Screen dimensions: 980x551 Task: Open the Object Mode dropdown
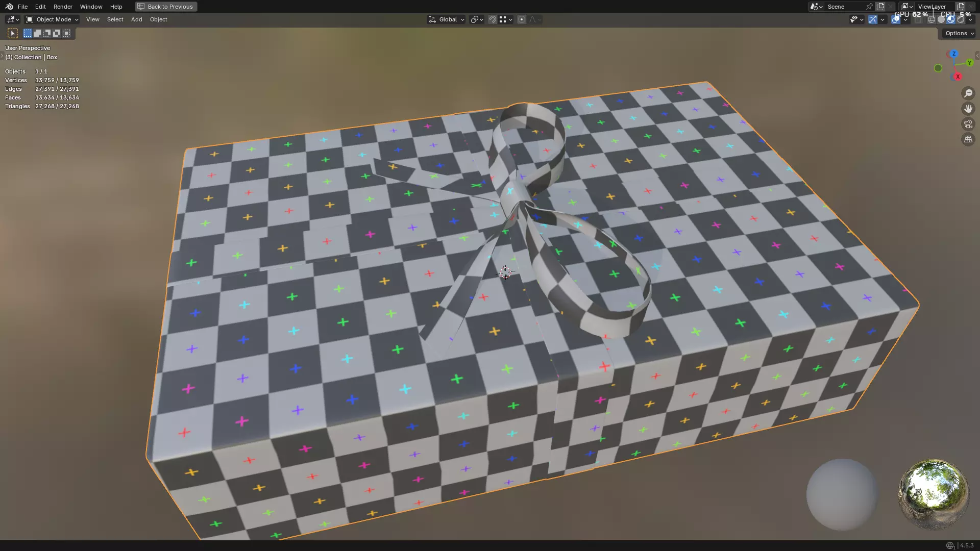click(x=52, y=19)
